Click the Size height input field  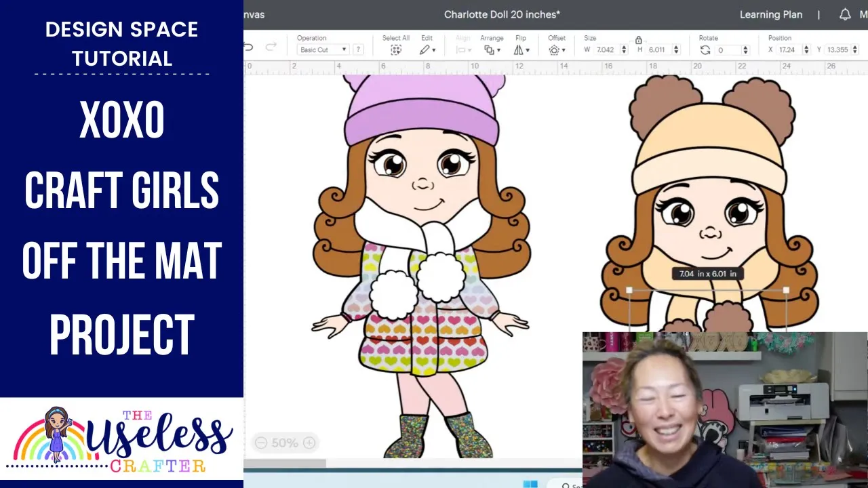coord(660,50)
